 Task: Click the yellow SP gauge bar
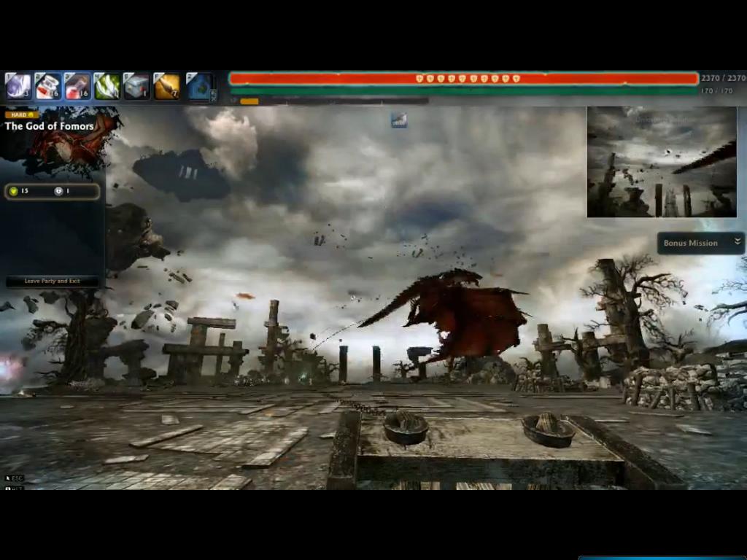click(x=249, y=101)
